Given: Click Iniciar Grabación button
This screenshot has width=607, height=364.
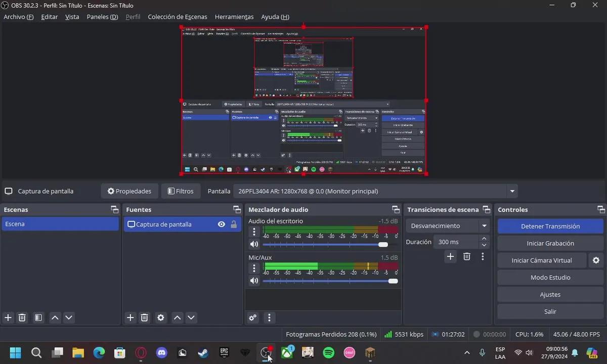Looking at the screenshot, I should [x=550, y=243].
